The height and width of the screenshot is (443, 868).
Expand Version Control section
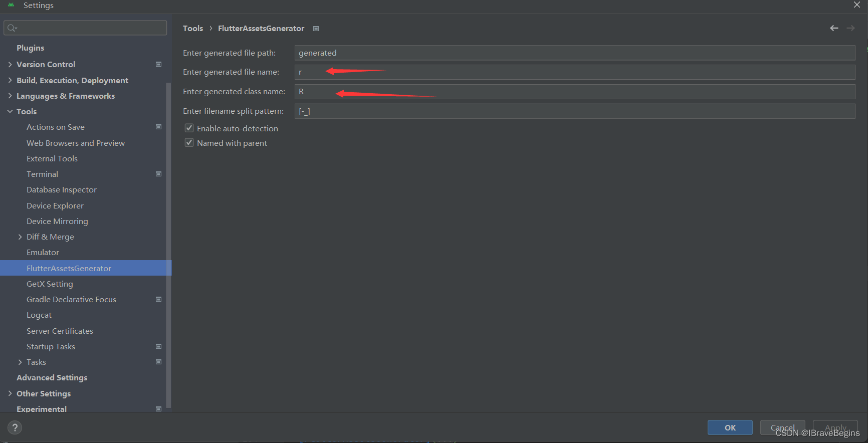click(10, 64)
